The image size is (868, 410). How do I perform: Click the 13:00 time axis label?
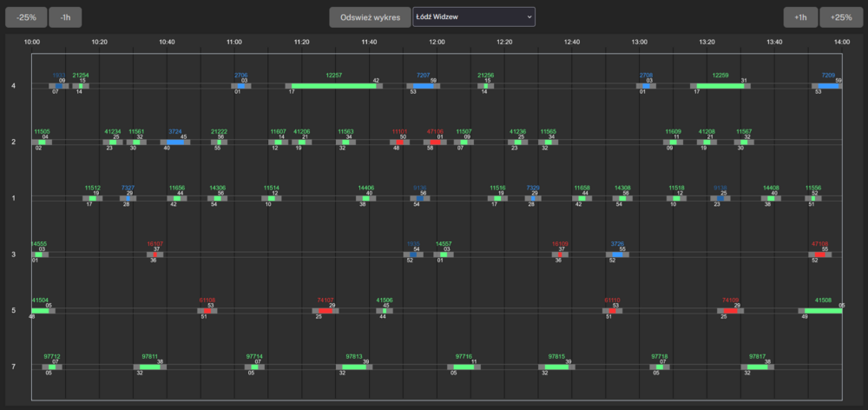click(x=640, y=41)
